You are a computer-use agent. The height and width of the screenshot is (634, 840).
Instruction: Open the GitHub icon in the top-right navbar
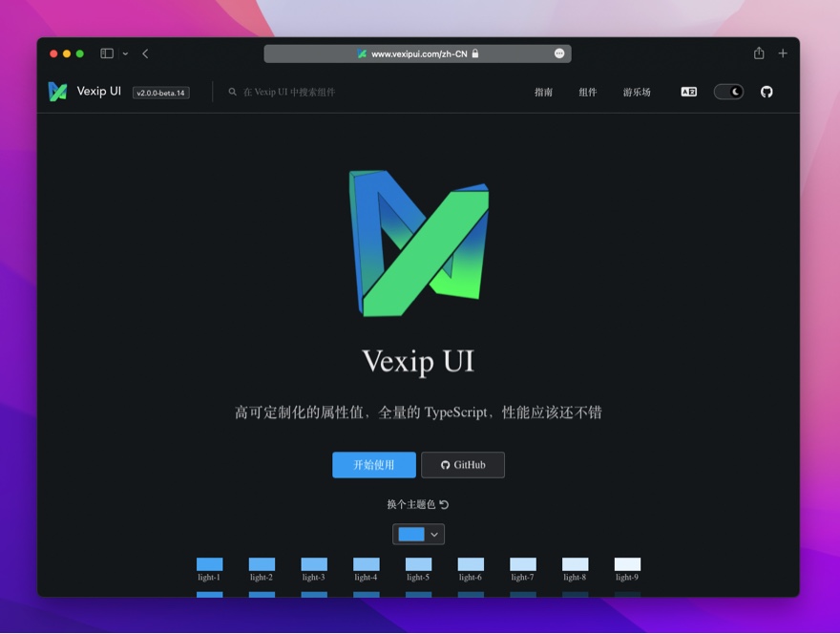pyautogui.click(x=766, y=91)
